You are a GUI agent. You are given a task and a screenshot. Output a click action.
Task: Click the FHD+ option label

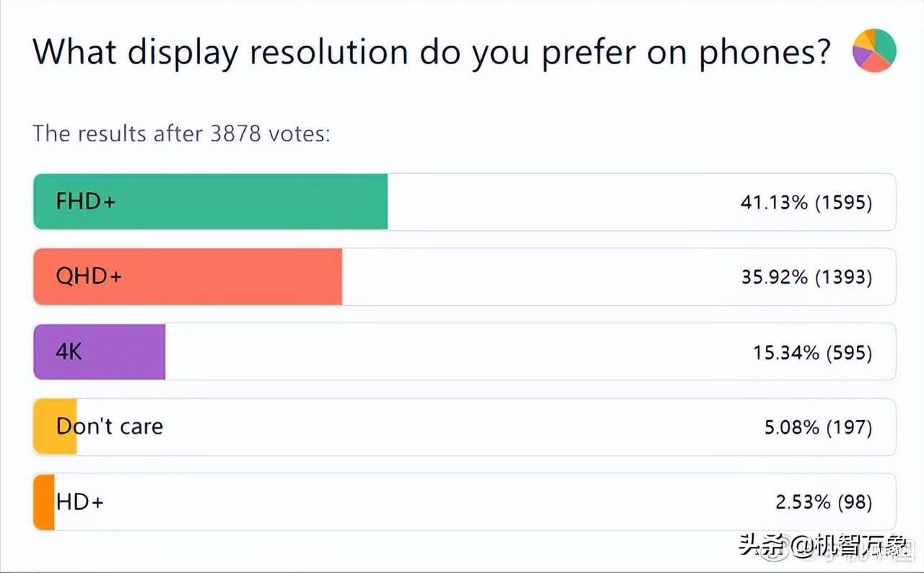click(85, 201)
